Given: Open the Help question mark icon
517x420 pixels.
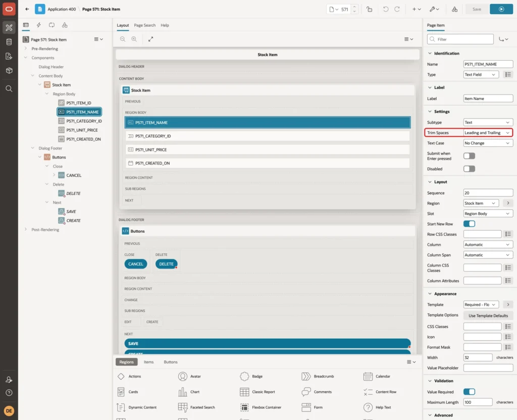Looking at the screenshot, I should (9, 393).
